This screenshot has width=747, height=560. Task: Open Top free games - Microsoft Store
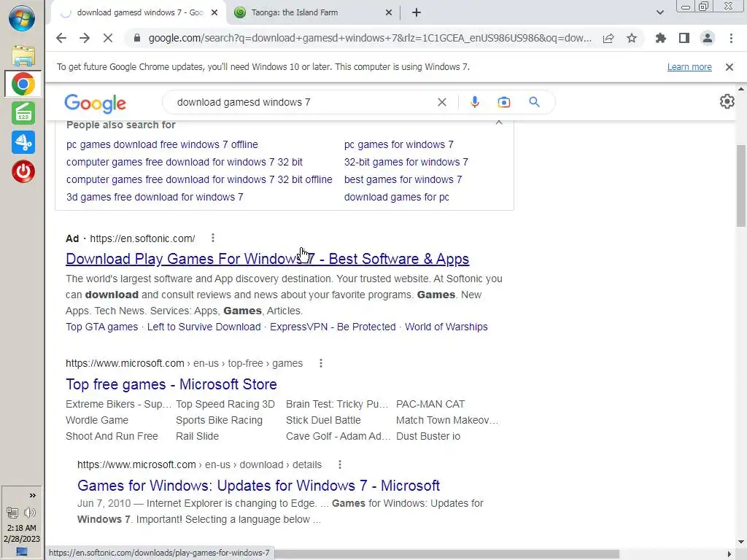click(171, 384)
